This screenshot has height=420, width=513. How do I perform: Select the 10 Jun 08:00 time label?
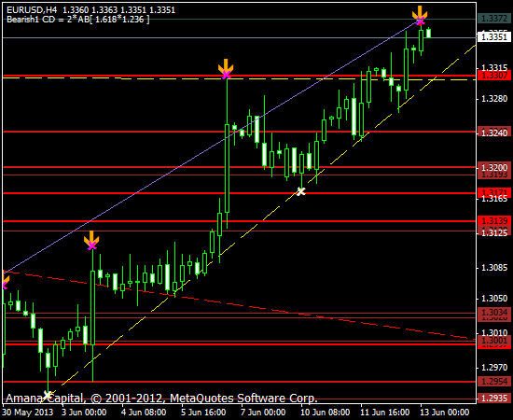(x=326, y=412)
